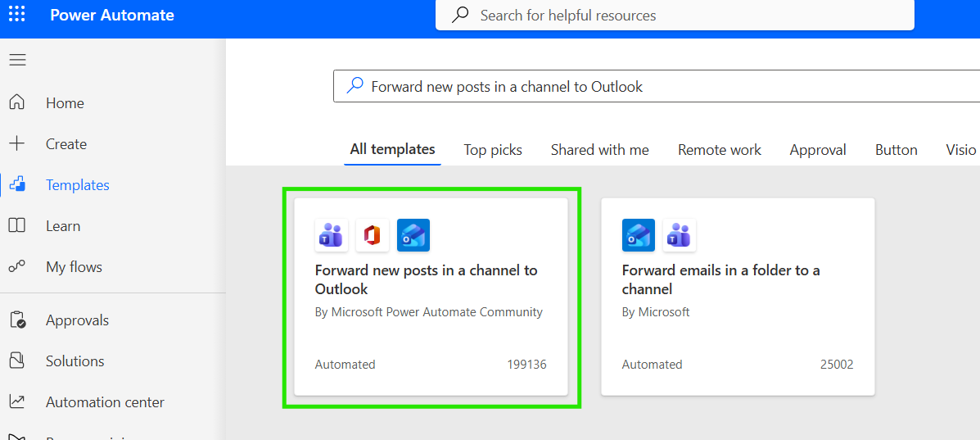
Task: Click the 199136 usage count
Action: coord(527,365)
